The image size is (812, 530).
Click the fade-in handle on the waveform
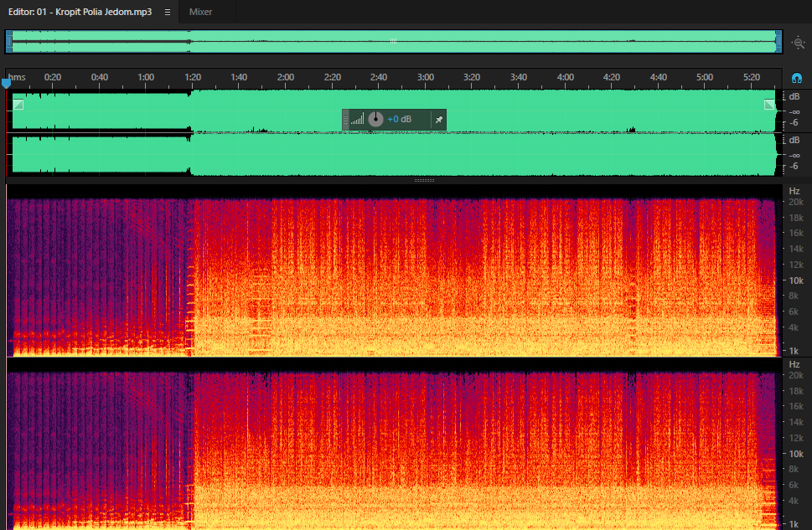click(x=18, y=105)
